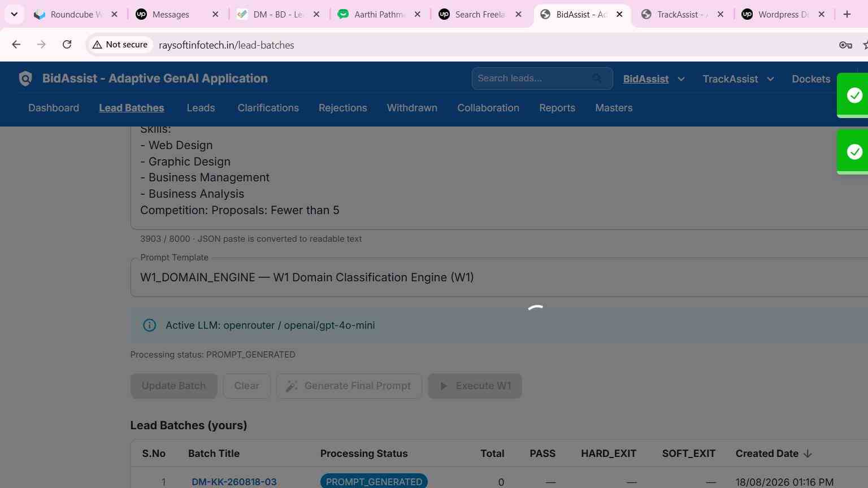Click the search magnifier icon

tap(597, 79)
